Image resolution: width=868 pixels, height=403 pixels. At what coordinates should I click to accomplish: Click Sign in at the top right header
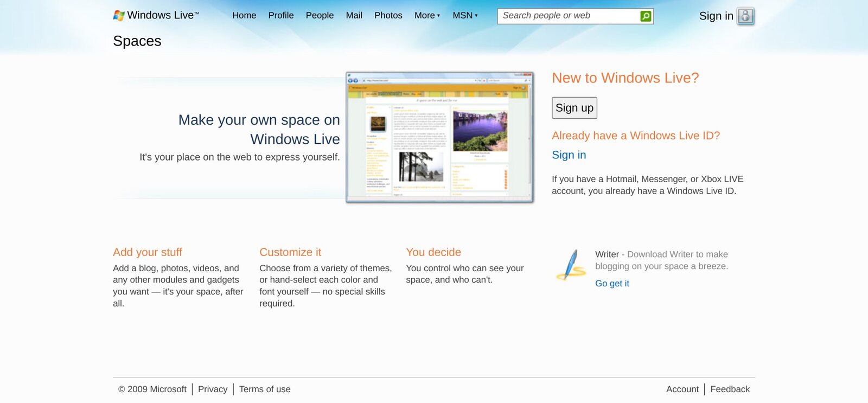point(716,16)
